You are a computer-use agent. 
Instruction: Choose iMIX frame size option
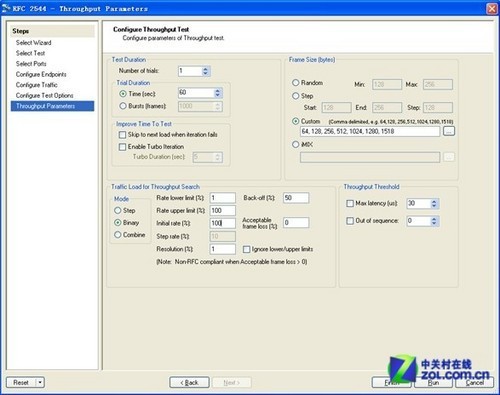click(x=295, y=145)
